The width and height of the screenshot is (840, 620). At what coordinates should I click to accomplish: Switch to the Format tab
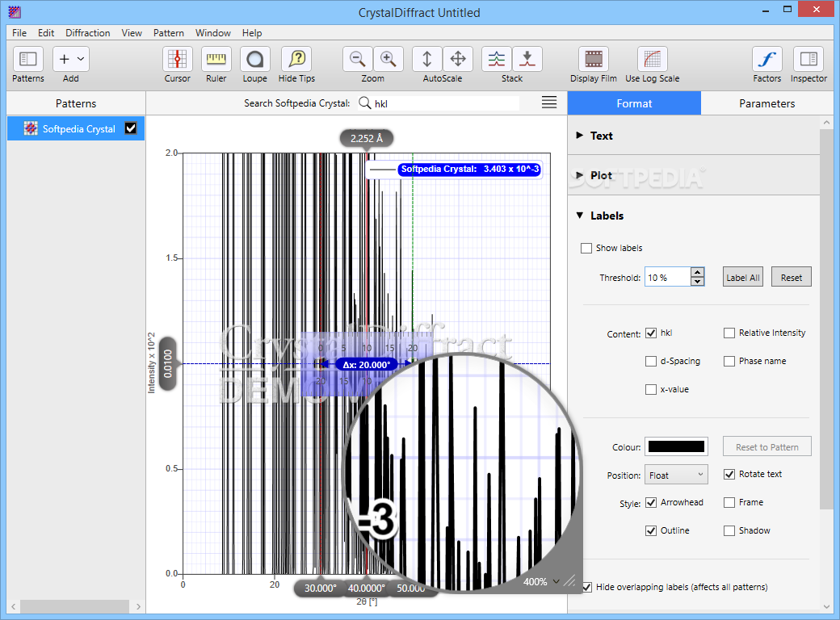634,103
